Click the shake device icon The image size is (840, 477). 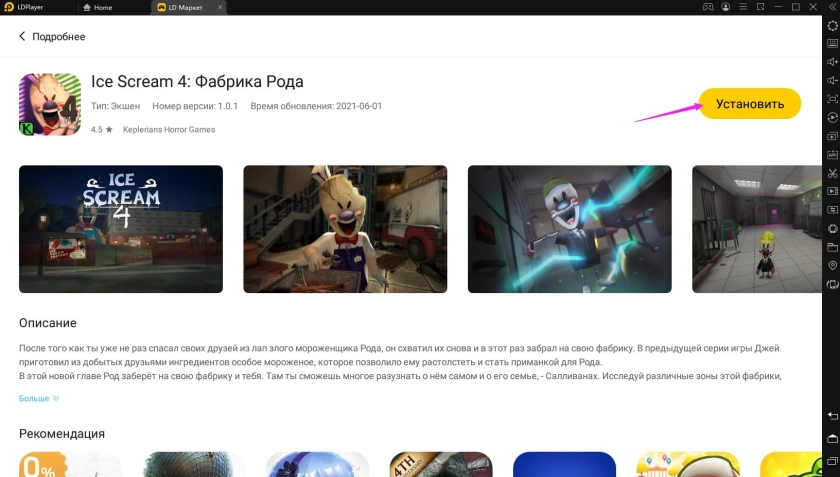832,284
